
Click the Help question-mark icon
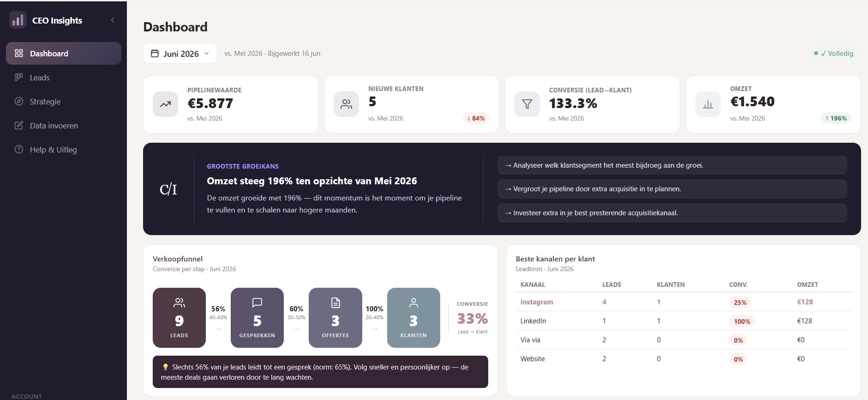point(19,149)
